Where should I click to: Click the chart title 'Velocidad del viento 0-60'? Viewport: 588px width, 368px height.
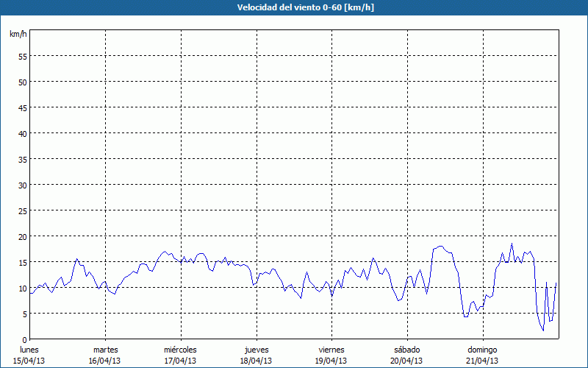[293, 8]
